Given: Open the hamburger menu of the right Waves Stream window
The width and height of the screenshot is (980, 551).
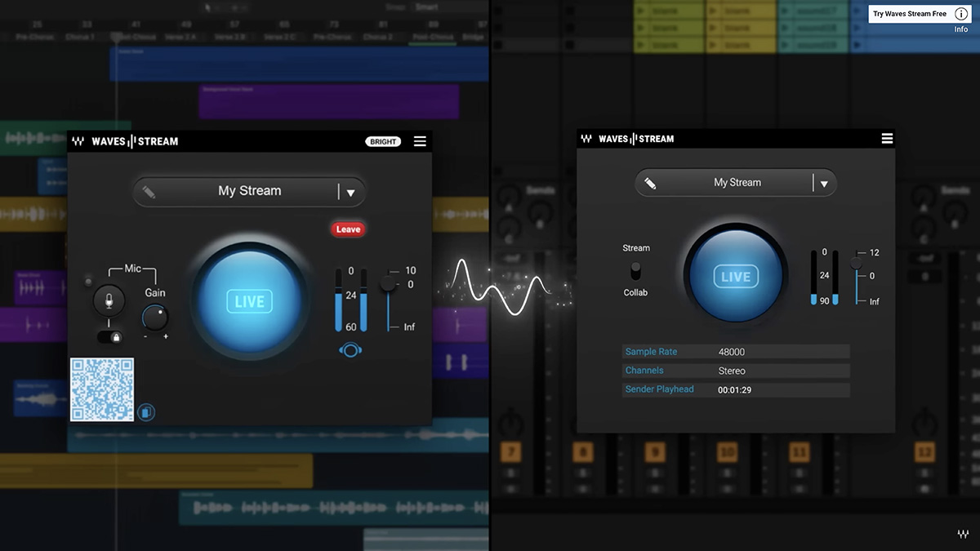Looking at the screenshot, I should pos(887,138).
